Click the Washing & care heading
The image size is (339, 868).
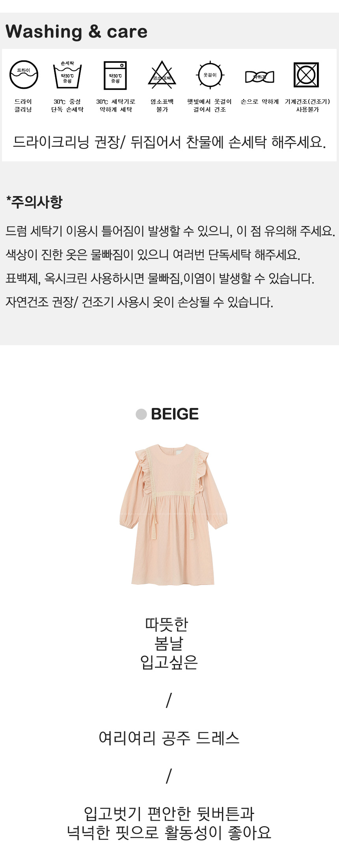(x=76, y=32)
